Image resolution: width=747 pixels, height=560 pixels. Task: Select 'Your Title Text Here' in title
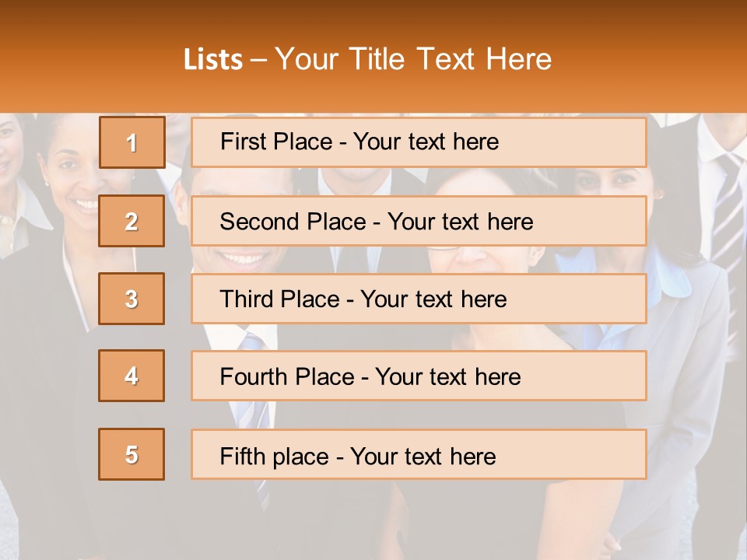413,59
